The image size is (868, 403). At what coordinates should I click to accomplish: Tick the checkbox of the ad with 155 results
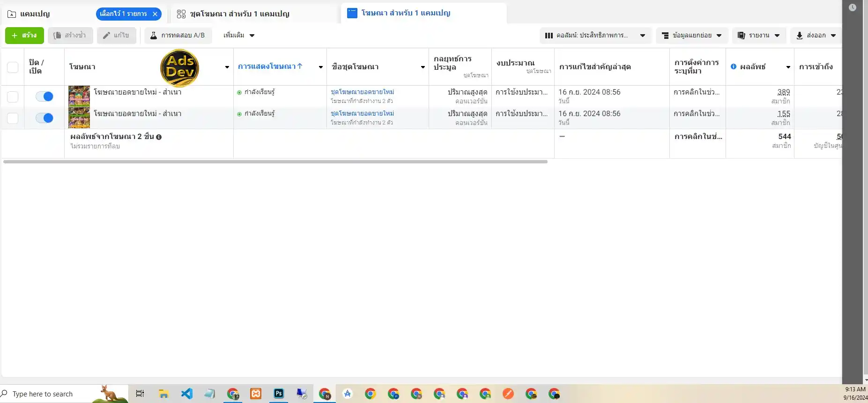tap(13, 118)
